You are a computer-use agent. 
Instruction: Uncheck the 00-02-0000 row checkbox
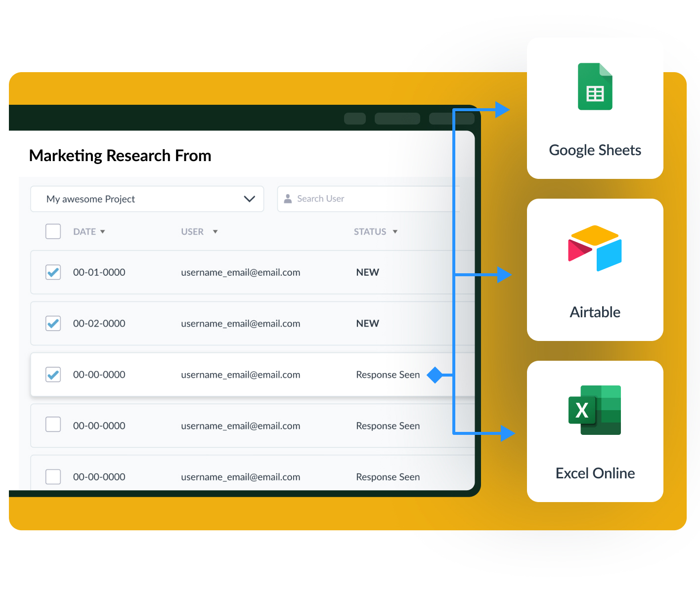pos(53,323)
